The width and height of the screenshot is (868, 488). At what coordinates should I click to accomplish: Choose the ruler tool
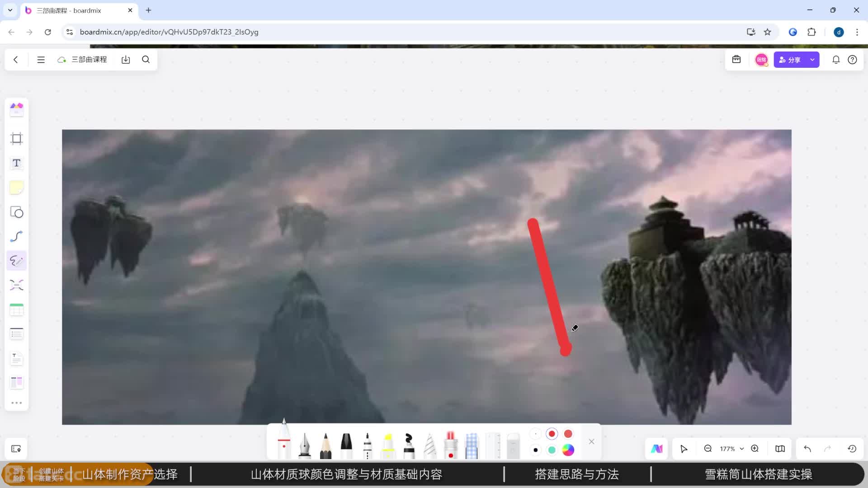[493, 446]
